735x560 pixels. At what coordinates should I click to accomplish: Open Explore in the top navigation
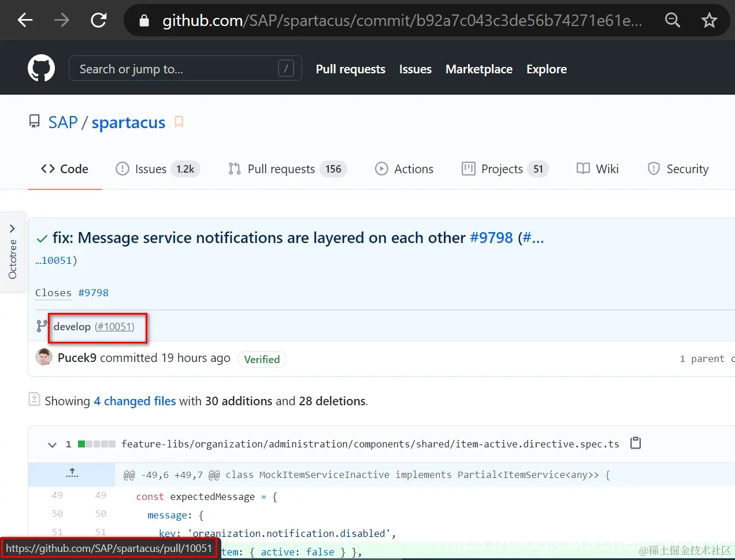pyautogui.click(x=546, y=69)
